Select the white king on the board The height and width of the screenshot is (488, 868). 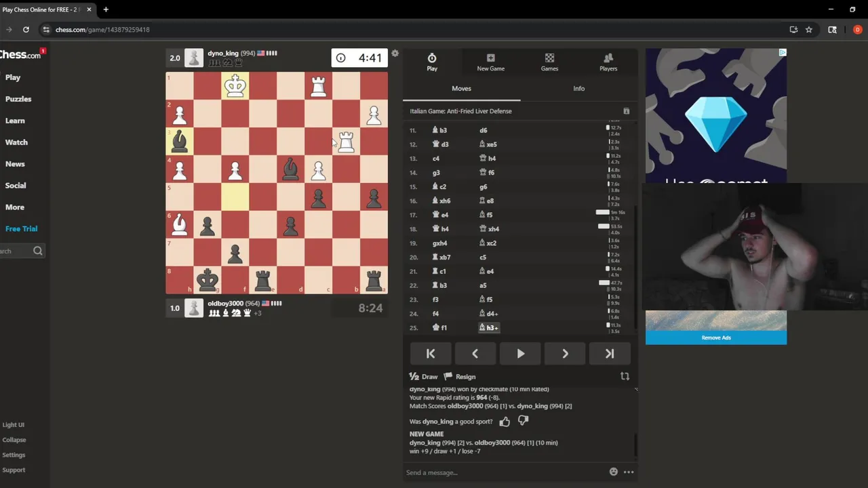coord(235,86)
